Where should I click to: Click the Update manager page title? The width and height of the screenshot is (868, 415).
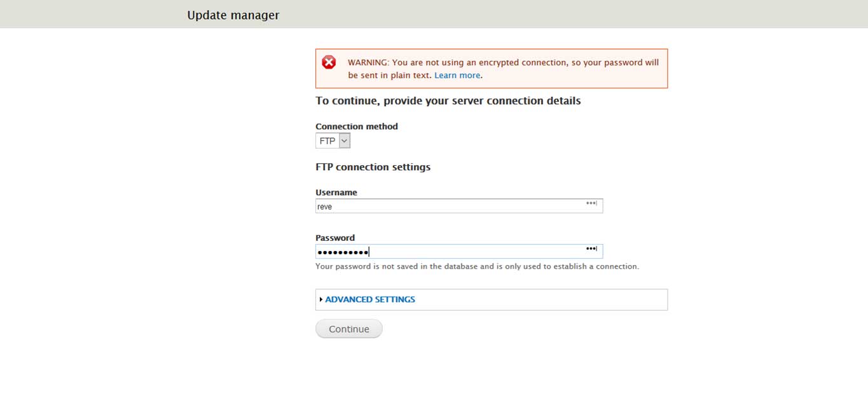(233, 15)
